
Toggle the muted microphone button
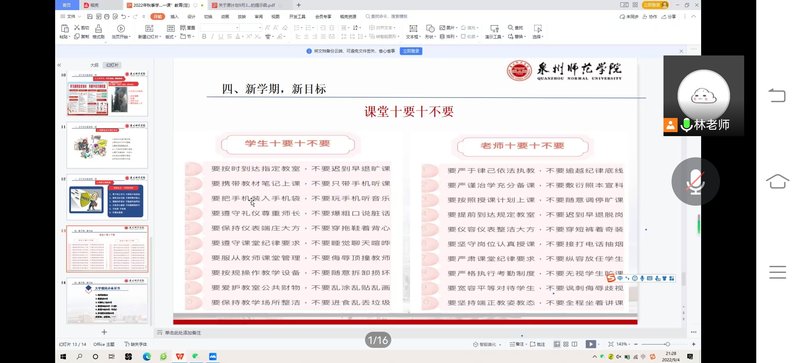696,182
